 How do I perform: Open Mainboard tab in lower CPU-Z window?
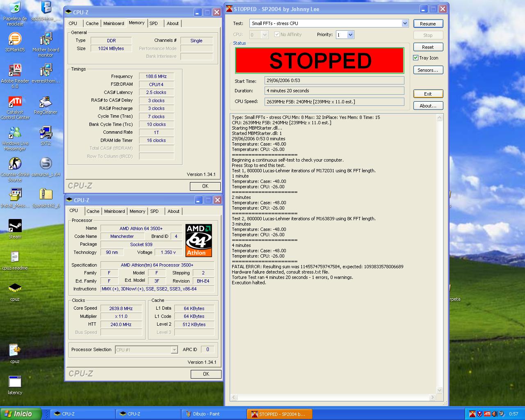point(114,211)
